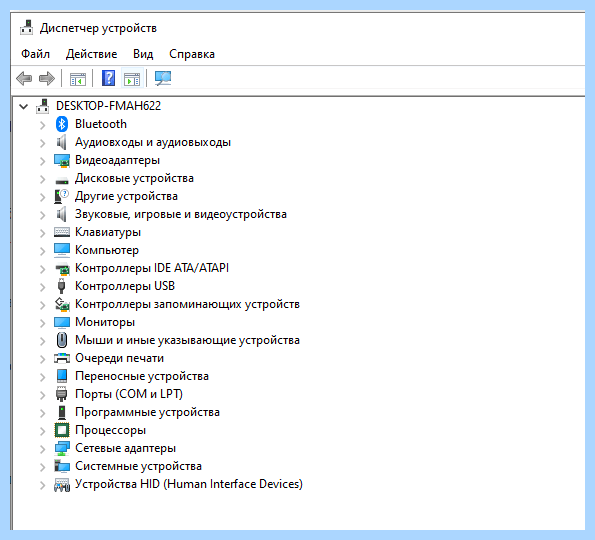
Task: Click the action pane toolbar icon
Action: point(132,79)
